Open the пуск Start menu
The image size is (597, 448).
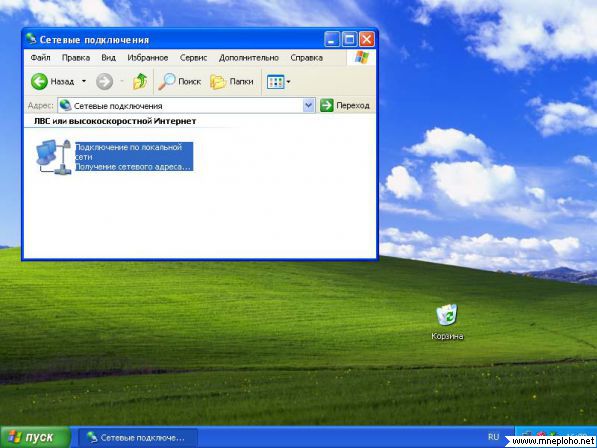[35, 437]
